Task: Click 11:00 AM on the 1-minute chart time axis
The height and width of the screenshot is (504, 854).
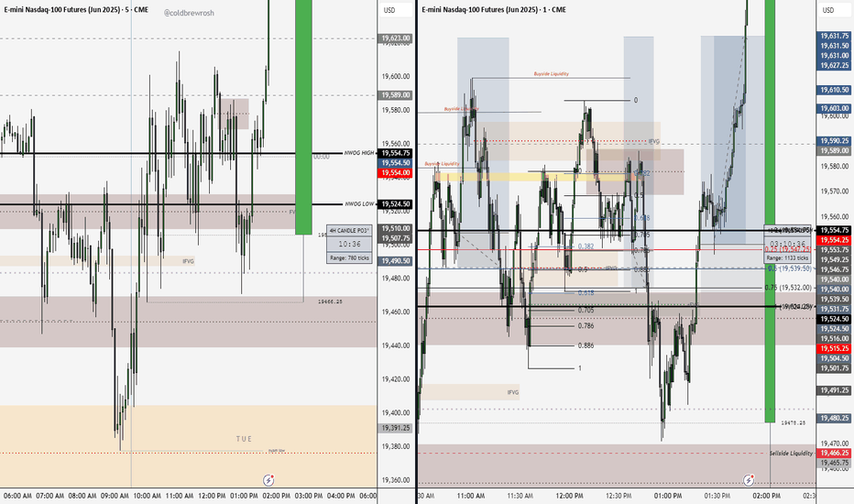Action: pos(471,496)
